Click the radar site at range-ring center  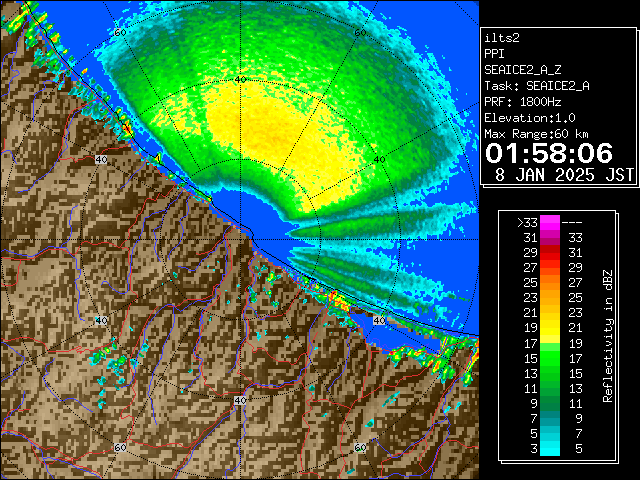pos(241,240)
